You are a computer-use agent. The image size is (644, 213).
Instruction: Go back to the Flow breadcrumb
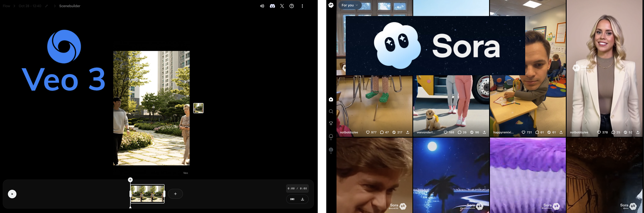(x=6, y=6)
